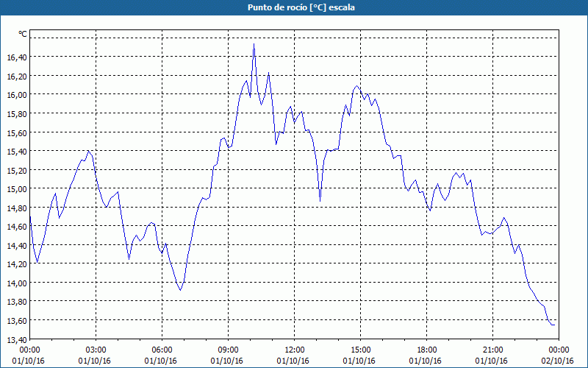The image size is (588, 368).
Task: Select the 15,80 y-axis value
Action: point(17,114)
